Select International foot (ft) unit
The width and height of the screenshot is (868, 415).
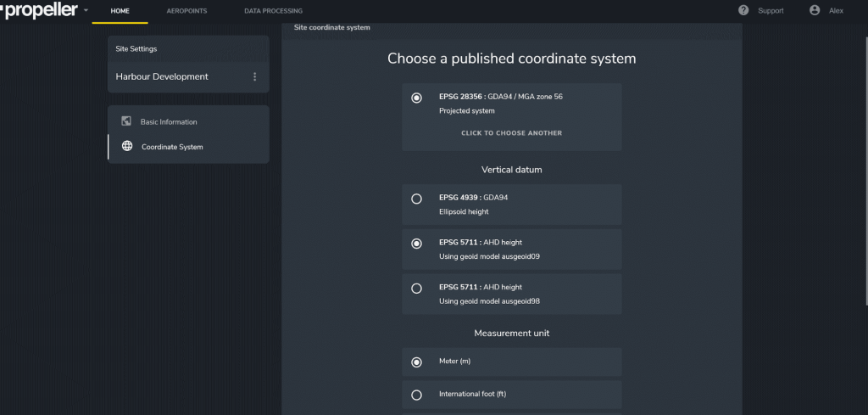(416, 395)
